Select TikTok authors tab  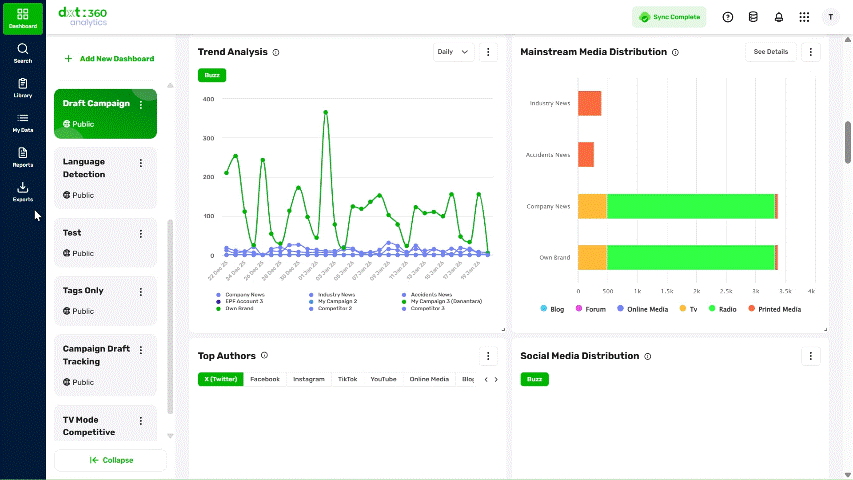coord(348,379)
